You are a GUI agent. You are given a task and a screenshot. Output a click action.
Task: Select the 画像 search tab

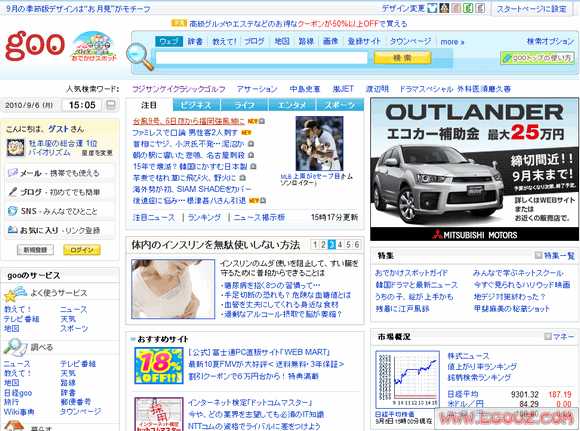(x=330, y=41)
